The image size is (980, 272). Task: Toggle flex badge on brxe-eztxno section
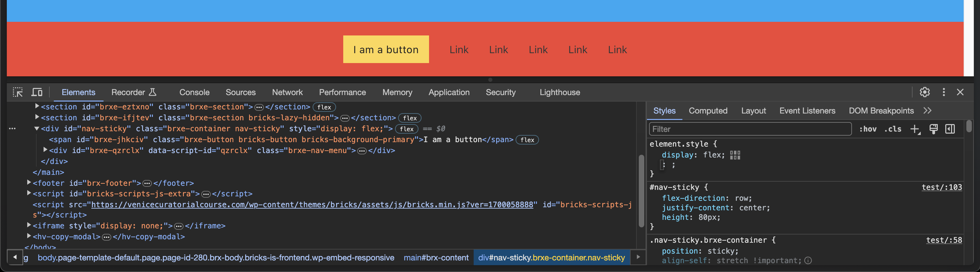coord(324,107)
